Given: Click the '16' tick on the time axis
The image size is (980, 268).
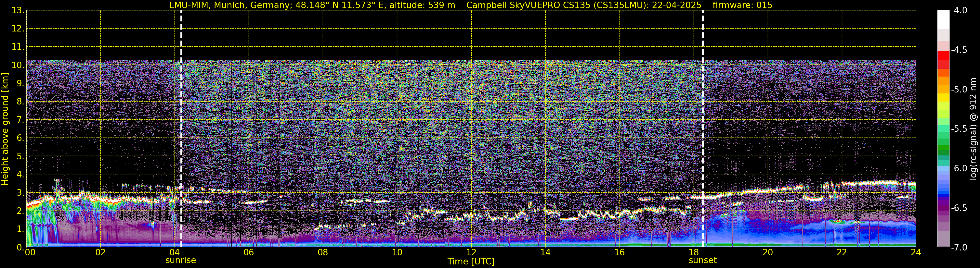Looking at the screenshot, I should tap(619, 252).
